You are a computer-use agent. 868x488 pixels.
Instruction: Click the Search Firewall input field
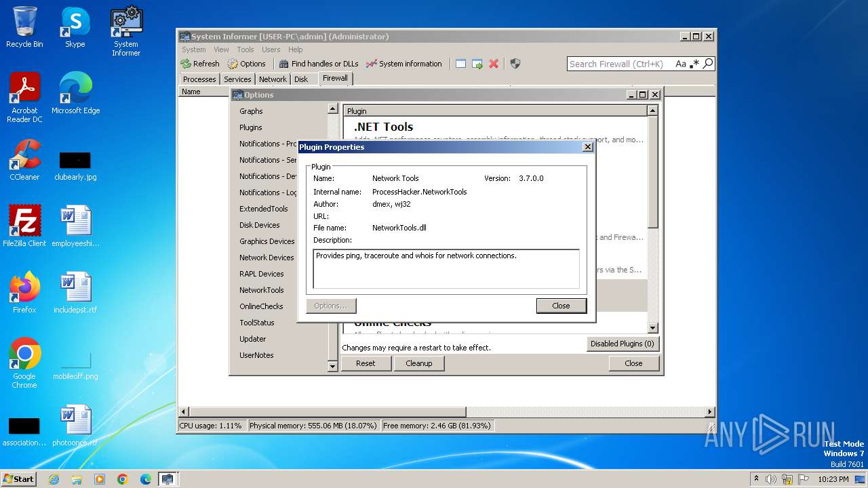[620, 64]
